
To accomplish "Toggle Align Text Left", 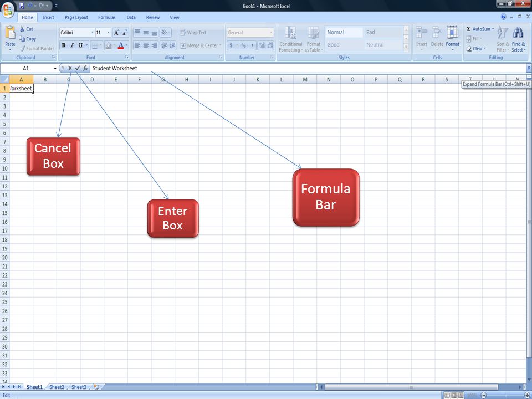I will pyautogui.click(x=137, y=45).
